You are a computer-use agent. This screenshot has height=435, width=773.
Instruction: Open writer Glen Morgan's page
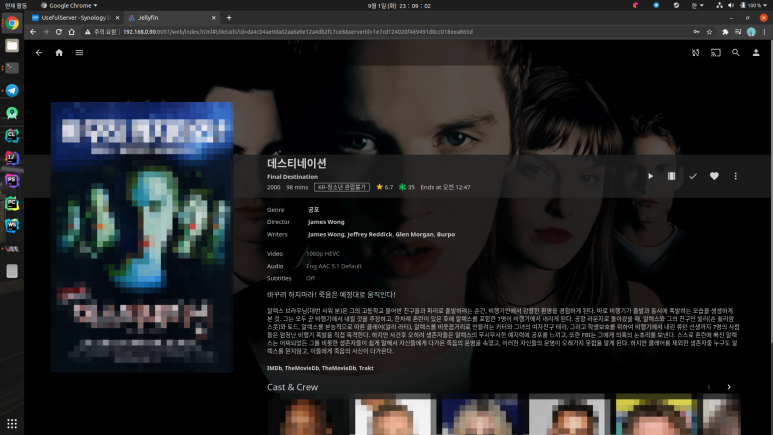(415, 234)
